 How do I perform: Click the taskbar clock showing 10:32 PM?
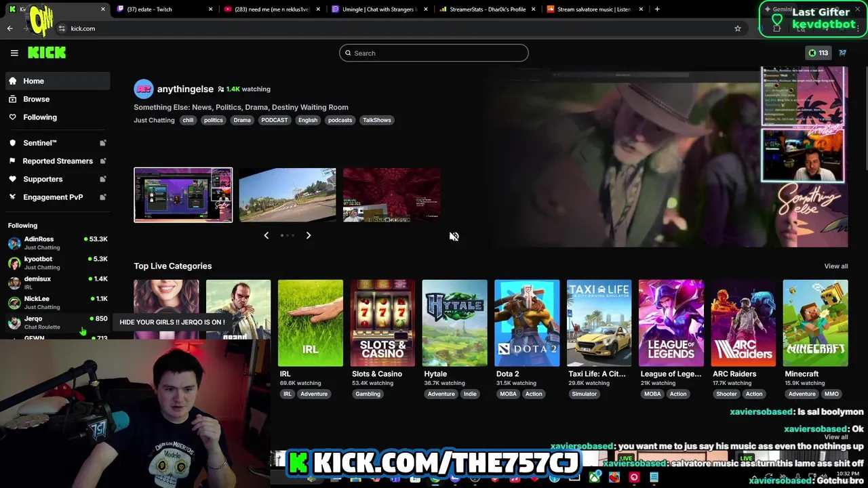tap(848, 474)
